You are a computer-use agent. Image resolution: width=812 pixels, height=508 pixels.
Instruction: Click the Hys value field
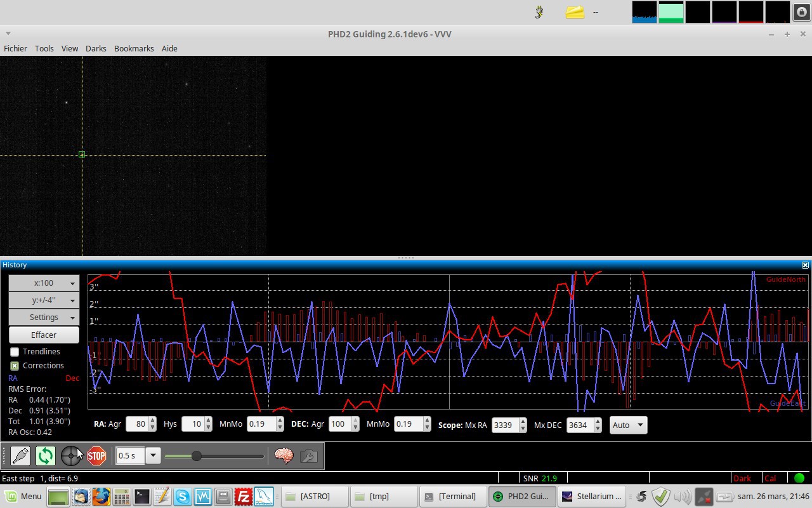click(x=193, y=424)
